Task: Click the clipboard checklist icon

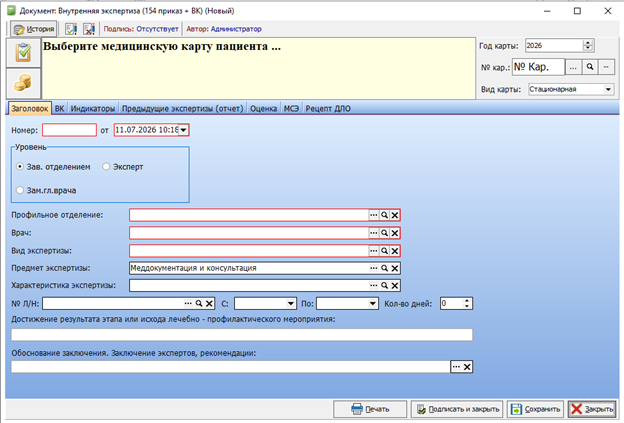Action: point(23,52)
